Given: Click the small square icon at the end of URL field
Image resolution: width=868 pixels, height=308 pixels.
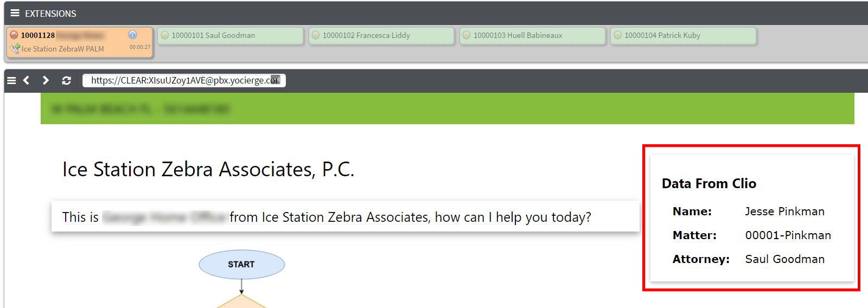Looking at the screenshot, I should click(x=276, y=80).
